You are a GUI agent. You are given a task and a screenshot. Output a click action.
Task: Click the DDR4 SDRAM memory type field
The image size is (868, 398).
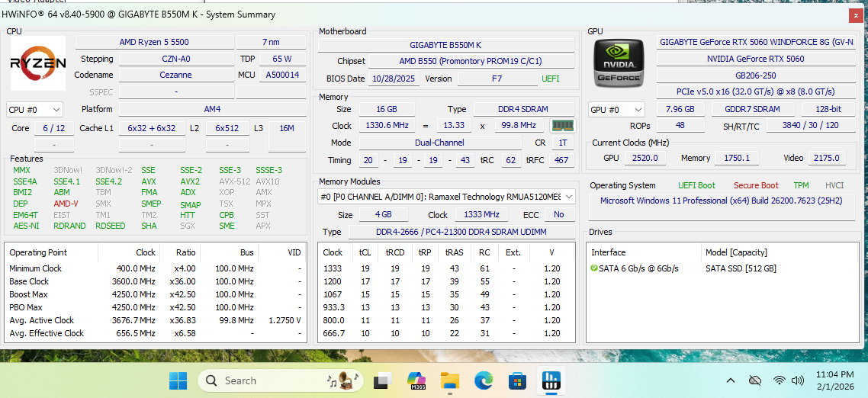point(523,110)
